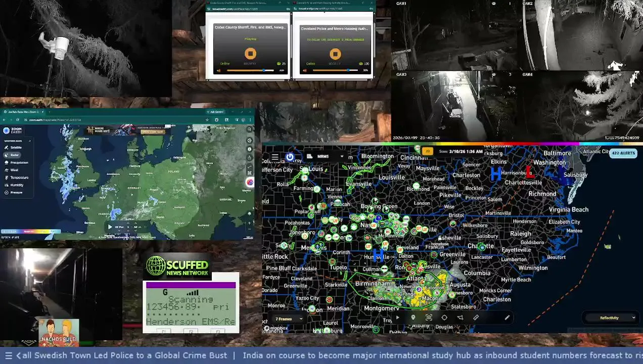This screenshot has height=364, width=643.
Task: Stop the Cocke County Sheriff feed
Action: [250, 54]
